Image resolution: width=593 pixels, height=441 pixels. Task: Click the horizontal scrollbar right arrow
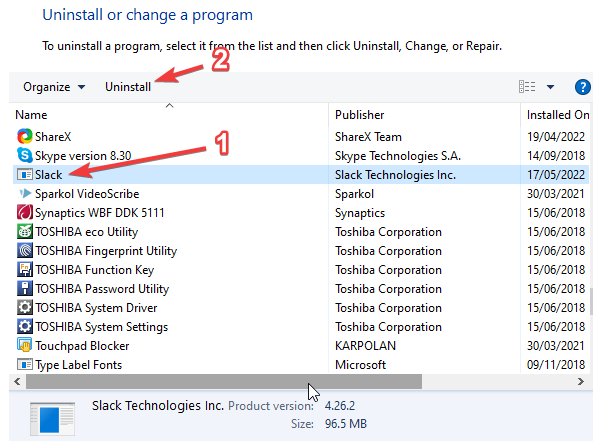pyautogui.click(x=581, y=382)
